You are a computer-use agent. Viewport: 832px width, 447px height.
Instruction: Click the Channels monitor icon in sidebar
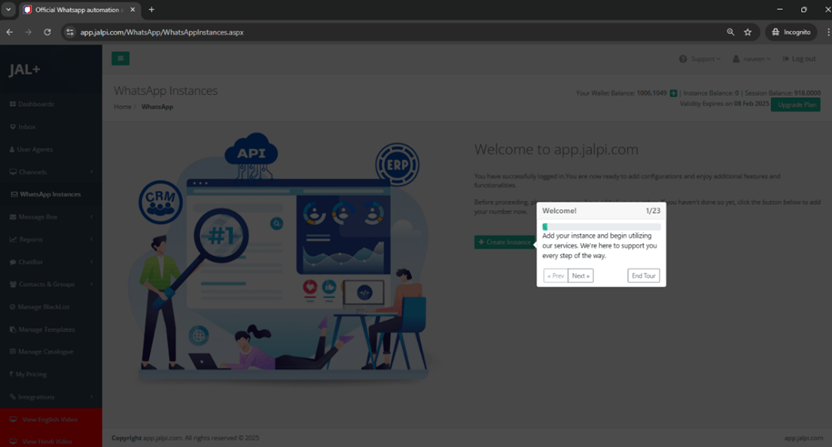point(13,172)
